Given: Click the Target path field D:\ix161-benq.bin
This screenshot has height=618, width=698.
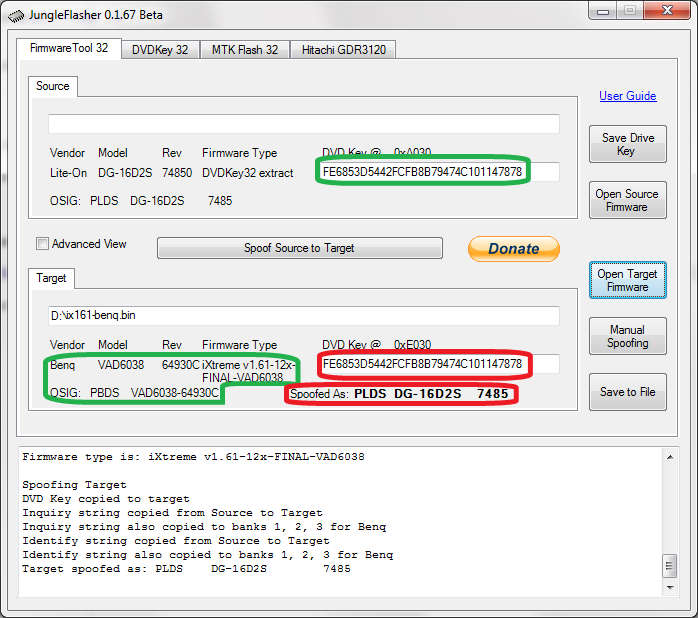Looking at the screenshot, I should 304,316.
